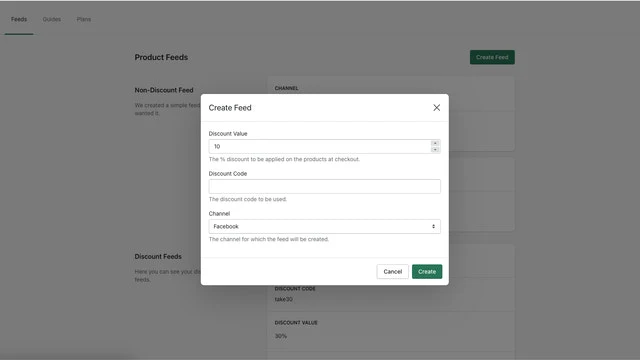Click the Create Feed button on the page

492,57
